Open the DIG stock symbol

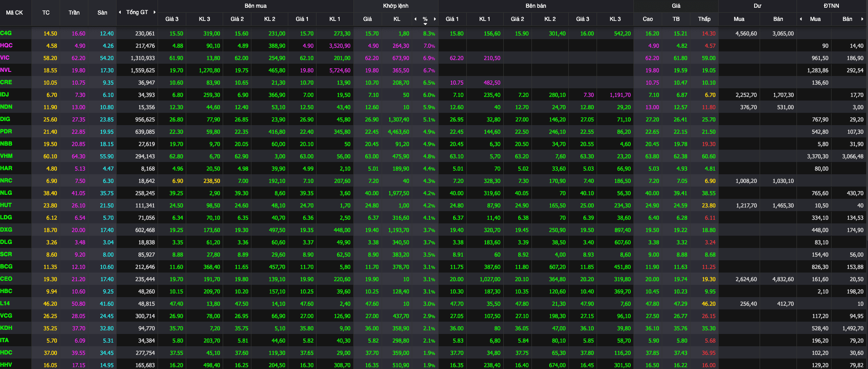(x=5, y=119)
